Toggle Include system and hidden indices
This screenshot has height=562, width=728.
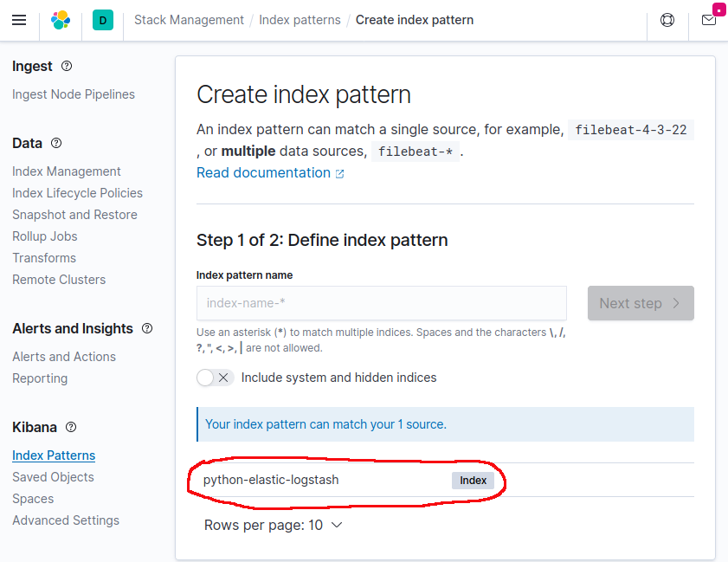click(215, 378)
